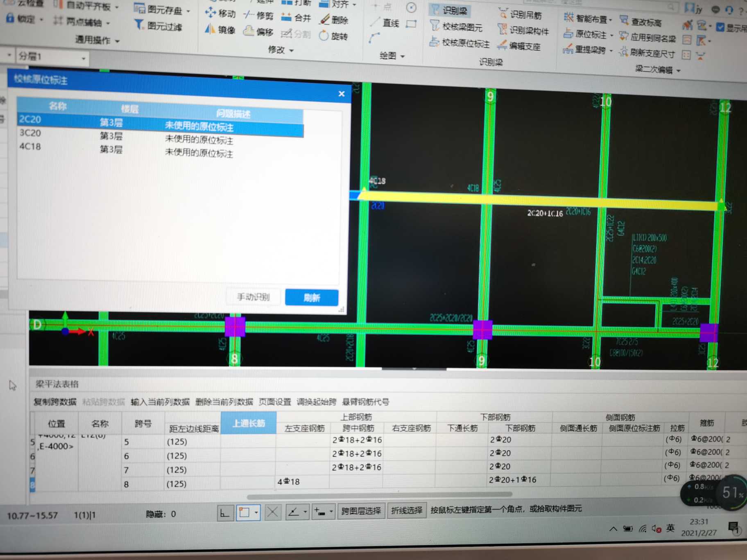
Task: Toggle the 显示吊筋 checkbox
Action: click(720, 27)
